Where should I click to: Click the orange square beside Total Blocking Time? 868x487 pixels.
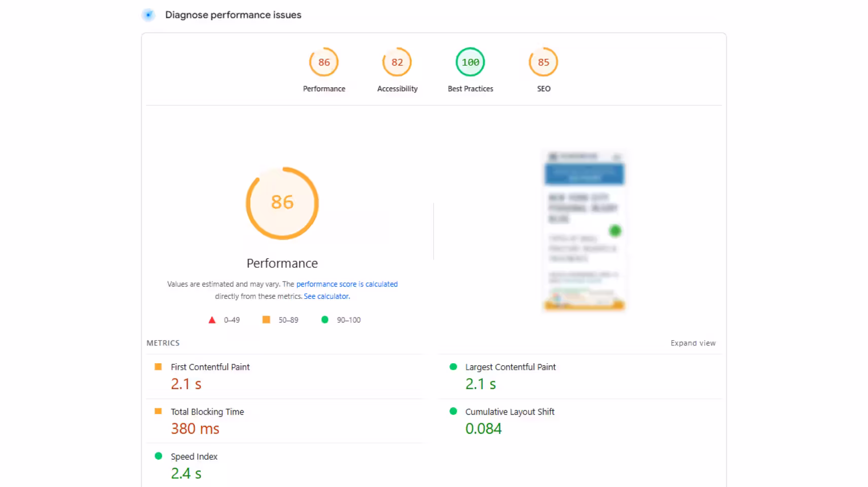point(158,411)
